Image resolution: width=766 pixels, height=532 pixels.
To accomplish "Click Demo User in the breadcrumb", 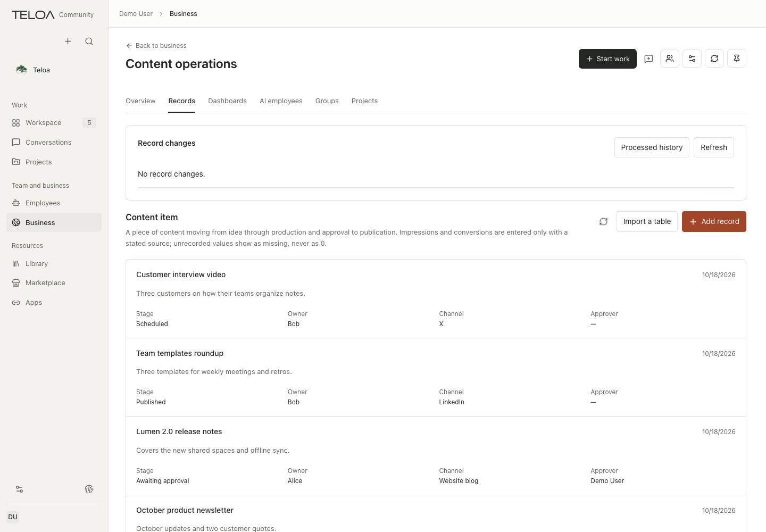I will coord(136,14).
